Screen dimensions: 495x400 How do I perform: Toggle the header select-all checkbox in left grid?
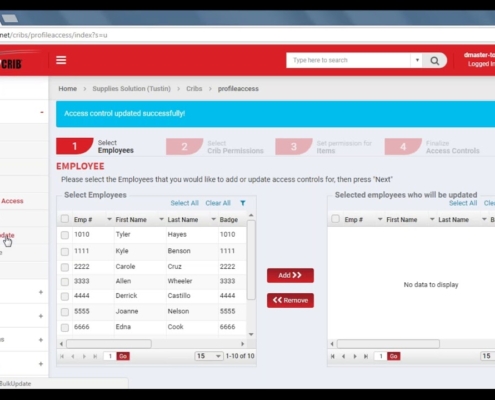pos(65,219)
